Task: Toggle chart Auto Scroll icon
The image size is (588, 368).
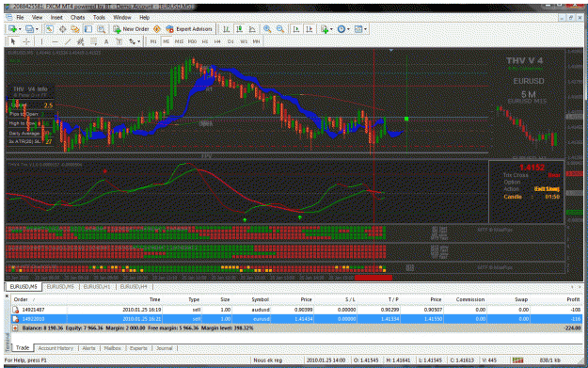Action: [296, 29]
